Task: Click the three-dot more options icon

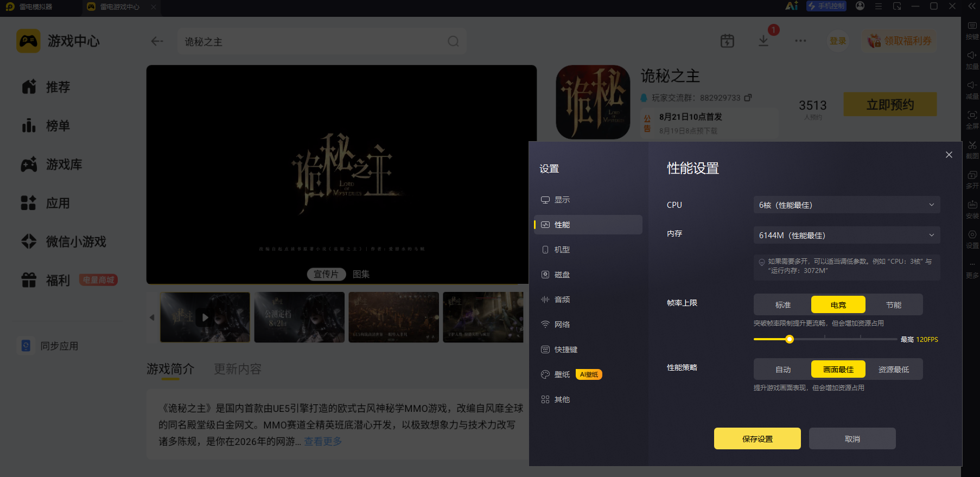Action: [x=800, y=41]
